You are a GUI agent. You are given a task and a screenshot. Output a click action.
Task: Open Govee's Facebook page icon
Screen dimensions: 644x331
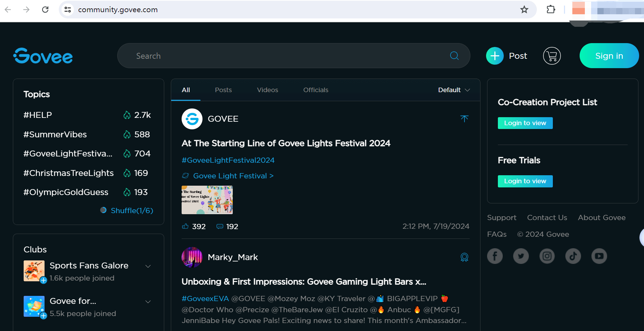tap(495, 256)
